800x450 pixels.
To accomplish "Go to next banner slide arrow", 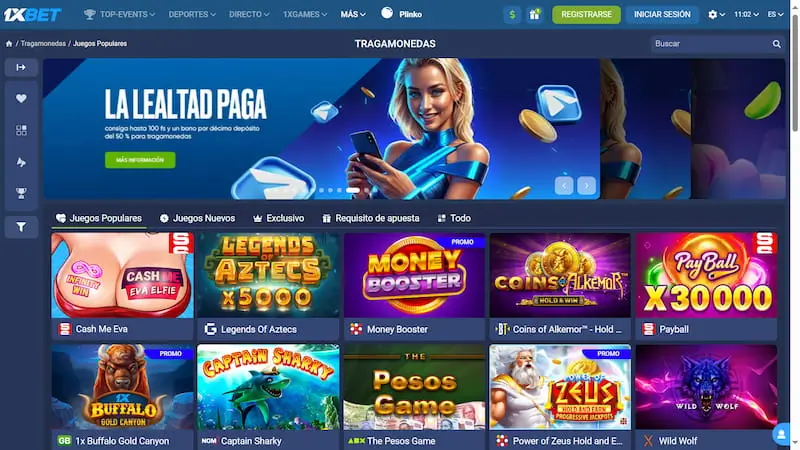I will click(586, 186).
